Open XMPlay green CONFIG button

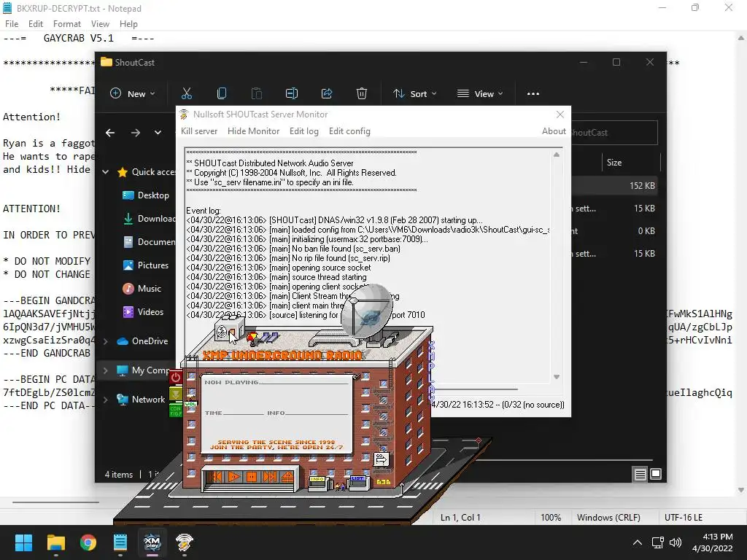coord(175,411)
